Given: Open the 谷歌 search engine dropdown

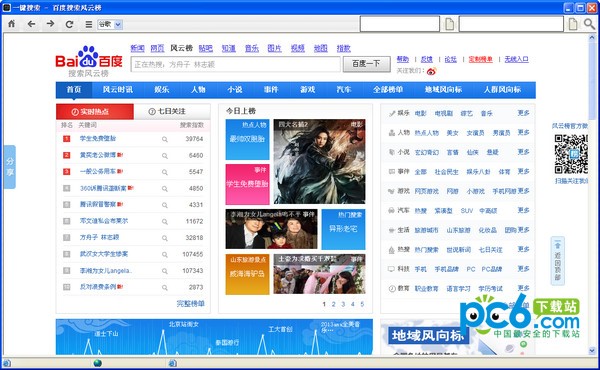Looking at the screenshot, I should (x=110, y=24).
